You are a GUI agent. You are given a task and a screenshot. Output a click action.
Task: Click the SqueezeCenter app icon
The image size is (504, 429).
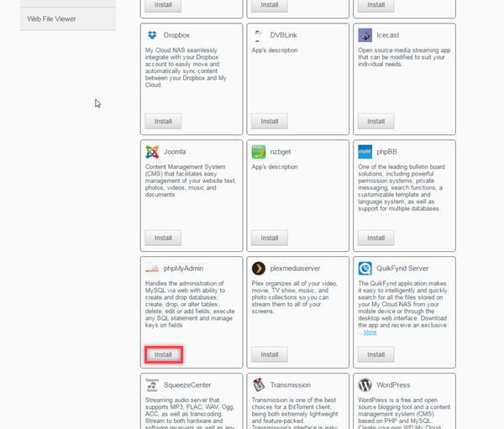click(152, 385)
